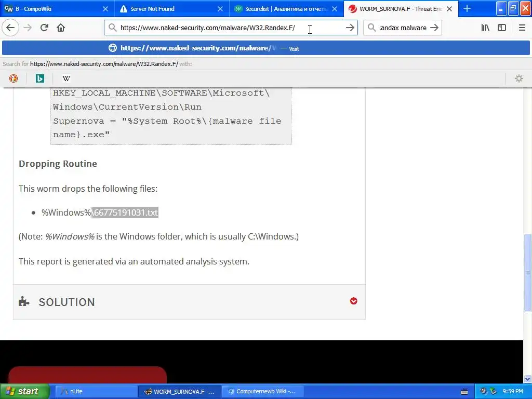Image resolution: width=532 pixels, height=399 pixels.
Task: Open the search settings gear icon
Action: point(519,79)
